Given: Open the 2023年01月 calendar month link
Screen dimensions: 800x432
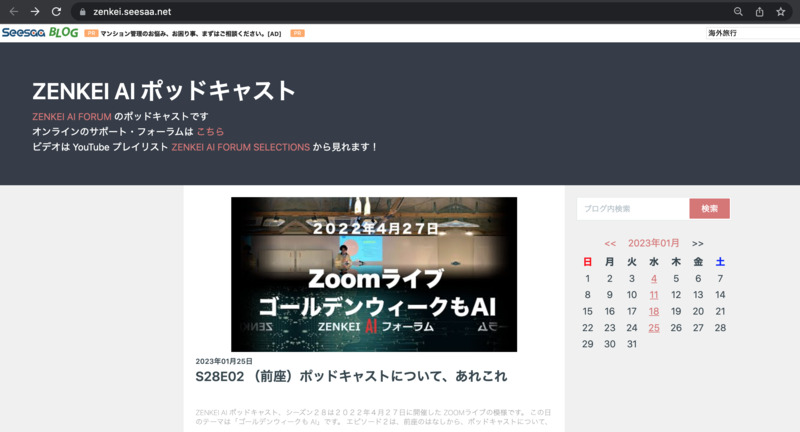Looking at the screenshot, I should (x=653, y=243).
